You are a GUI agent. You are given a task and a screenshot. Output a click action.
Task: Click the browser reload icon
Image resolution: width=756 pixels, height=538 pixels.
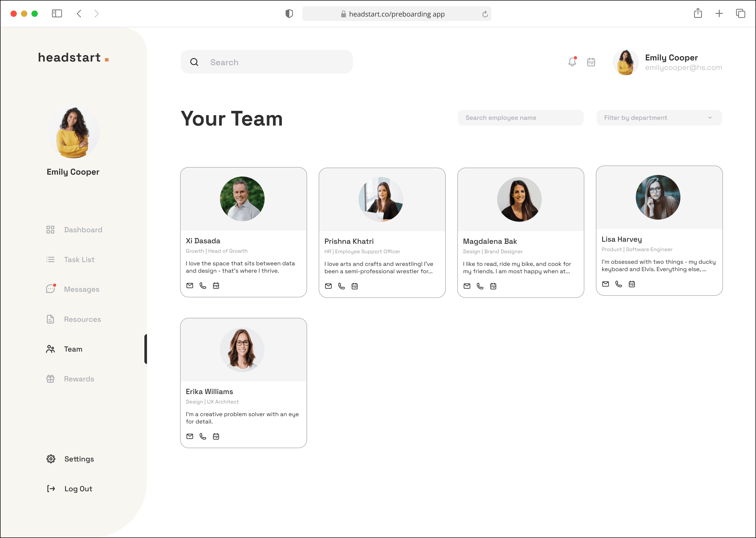click(485, 14)
